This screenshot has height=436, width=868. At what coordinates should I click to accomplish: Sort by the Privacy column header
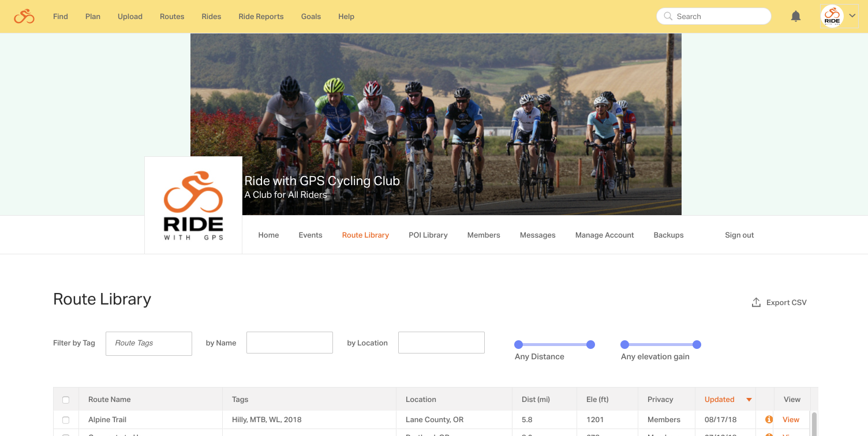pos(660,399)
